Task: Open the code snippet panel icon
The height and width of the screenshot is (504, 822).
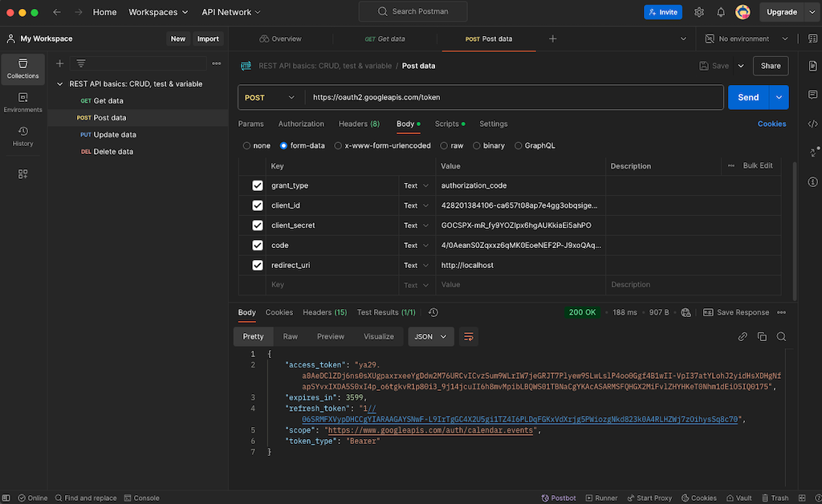Action: pyautogui.click(x=812, y=124)
